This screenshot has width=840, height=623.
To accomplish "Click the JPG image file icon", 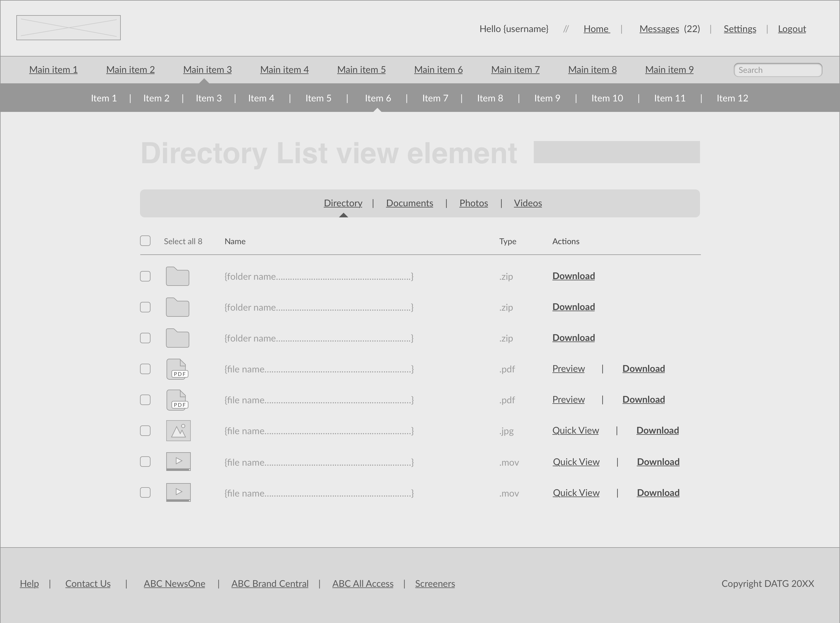I will coord(178,431).
